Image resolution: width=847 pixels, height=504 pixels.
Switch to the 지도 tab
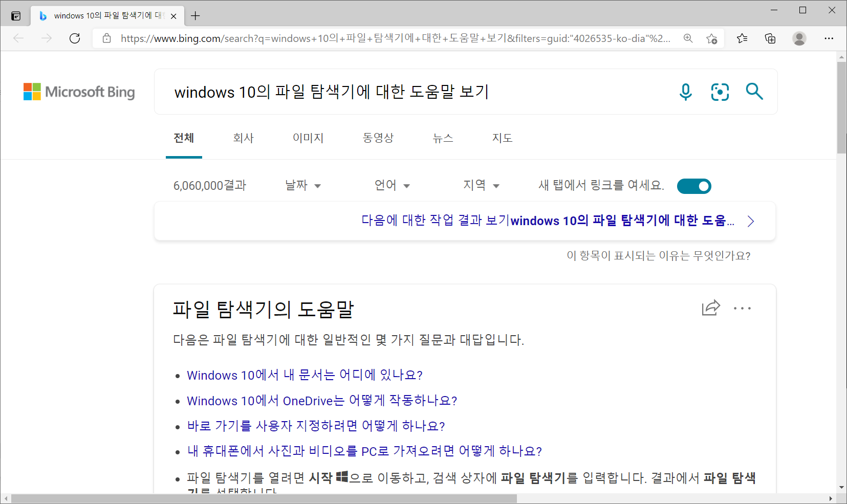(x=503, y=138)
